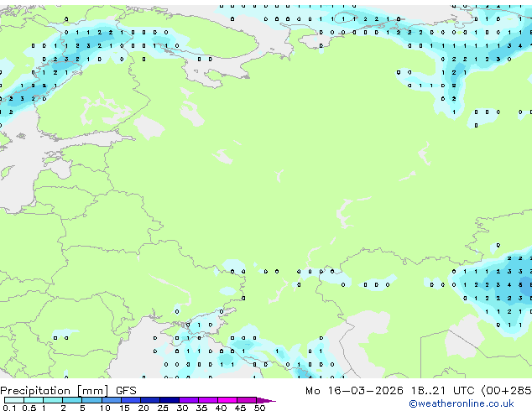Click the legend value '25'
Screen dimensions: 532x411
point(163,408)
